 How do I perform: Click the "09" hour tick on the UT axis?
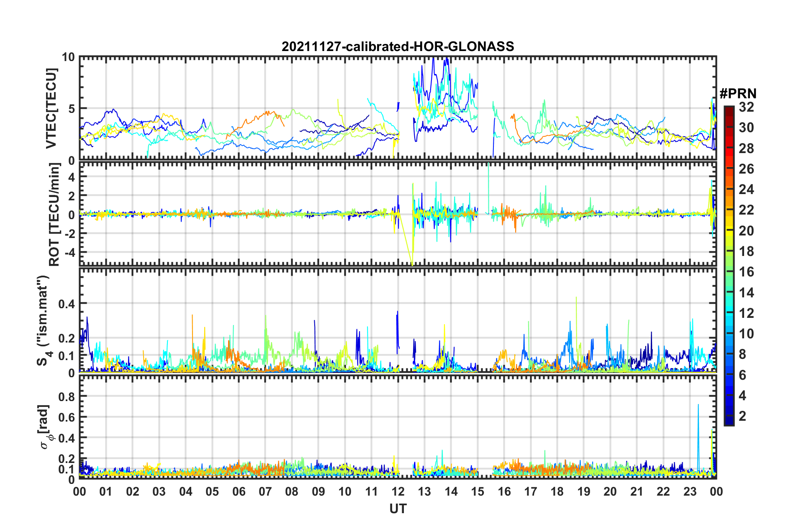(318, 491)
